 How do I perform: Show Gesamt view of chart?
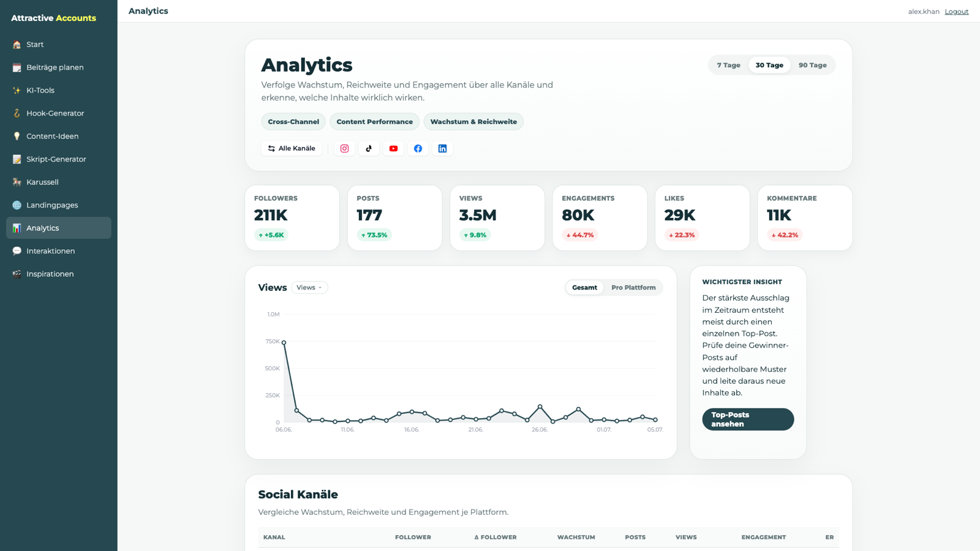[x=584, y=288]
